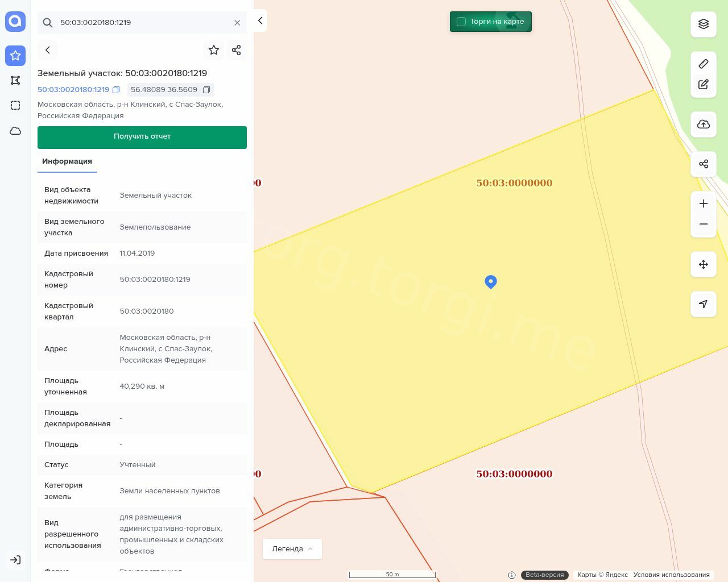Copy the cadastral number 50:03:0020180:1219
The image size is (728, 582).
[x=116, y=90]
